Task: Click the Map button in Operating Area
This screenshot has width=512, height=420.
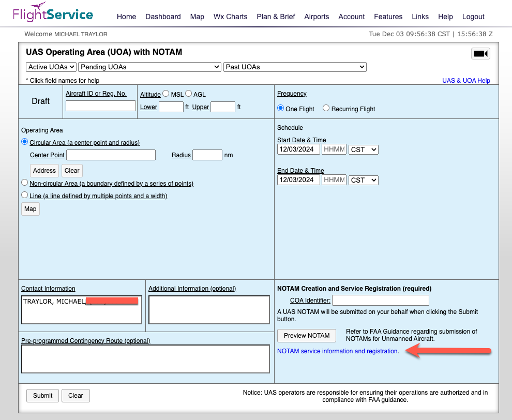Action: pos(31,209)
